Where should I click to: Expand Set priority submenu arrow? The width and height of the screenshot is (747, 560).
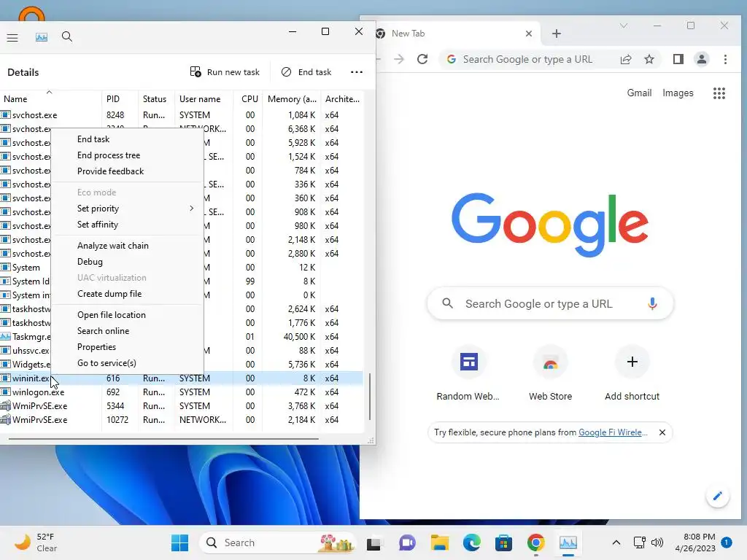click(192, 208)
